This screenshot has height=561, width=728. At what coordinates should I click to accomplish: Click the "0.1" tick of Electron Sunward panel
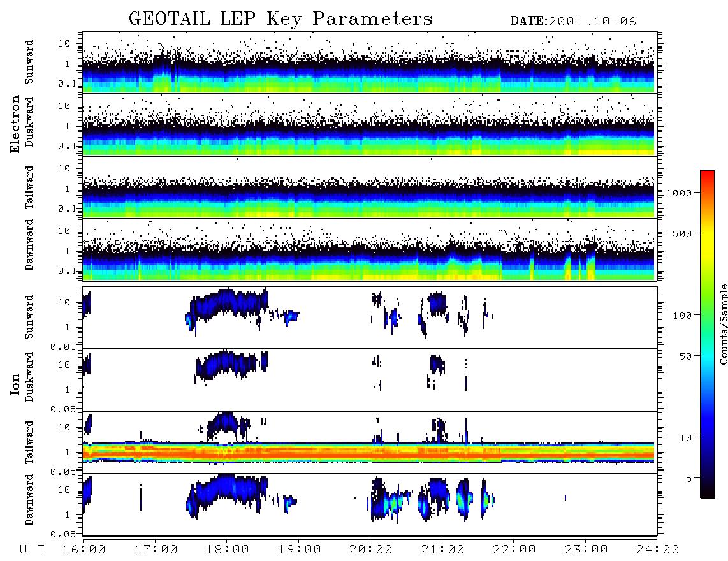[x=67, y=84]
